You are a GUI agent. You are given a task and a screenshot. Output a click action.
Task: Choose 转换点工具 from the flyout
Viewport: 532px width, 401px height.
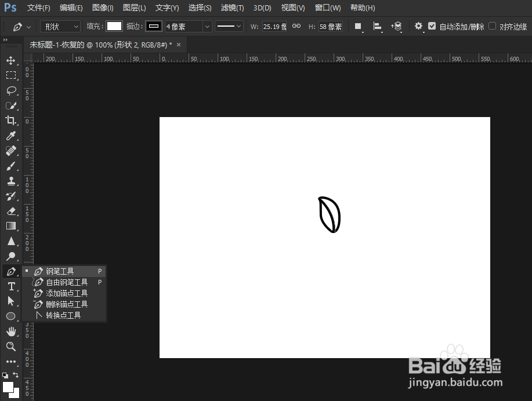(x=64, y=315)
